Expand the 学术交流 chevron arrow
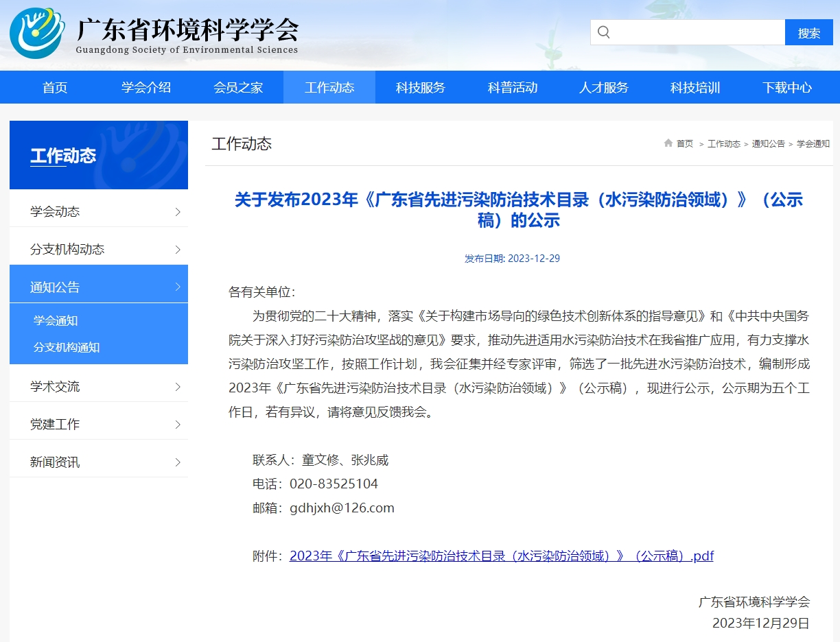840x642 pixels. tap(178, 387)
